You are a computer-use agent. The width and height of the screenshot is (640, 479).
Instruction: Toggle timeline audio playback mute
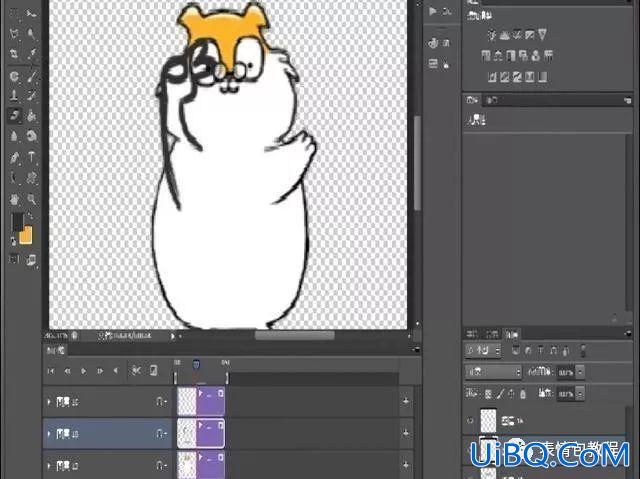click(x=116, y=371)
